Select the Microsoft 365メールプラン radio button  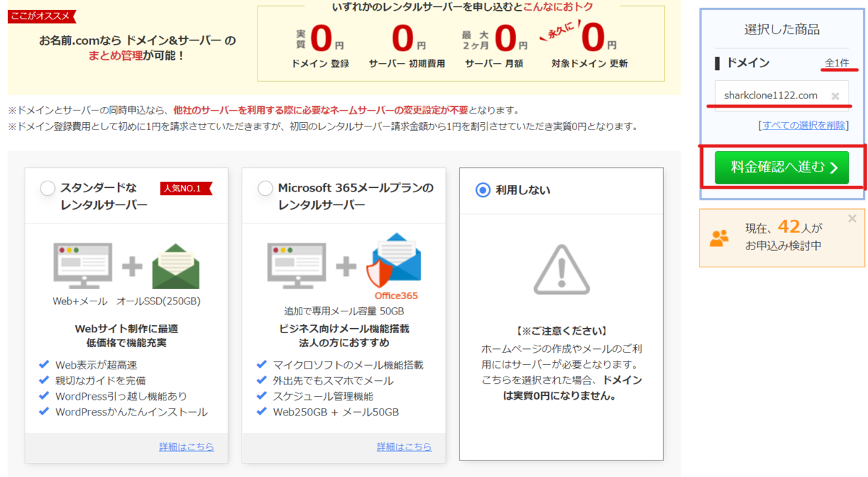pos(265,187)
